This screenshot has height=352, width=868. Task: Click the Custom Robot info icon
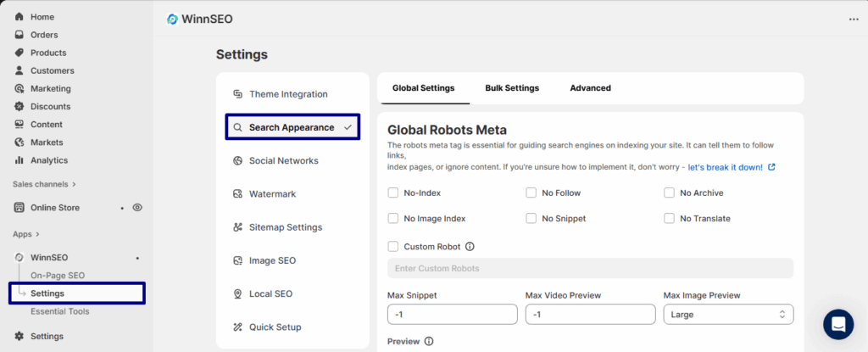[470, 247]
